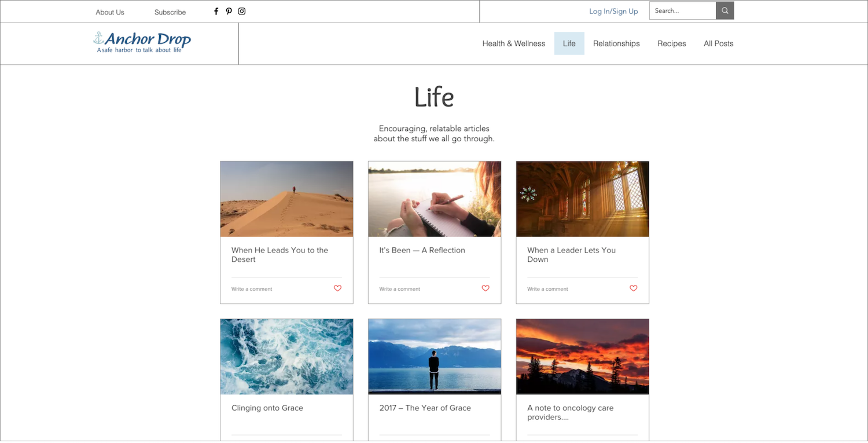The image size is (868, 443).
Task: Open the Health & Wellness category
Action: (514, 43)
